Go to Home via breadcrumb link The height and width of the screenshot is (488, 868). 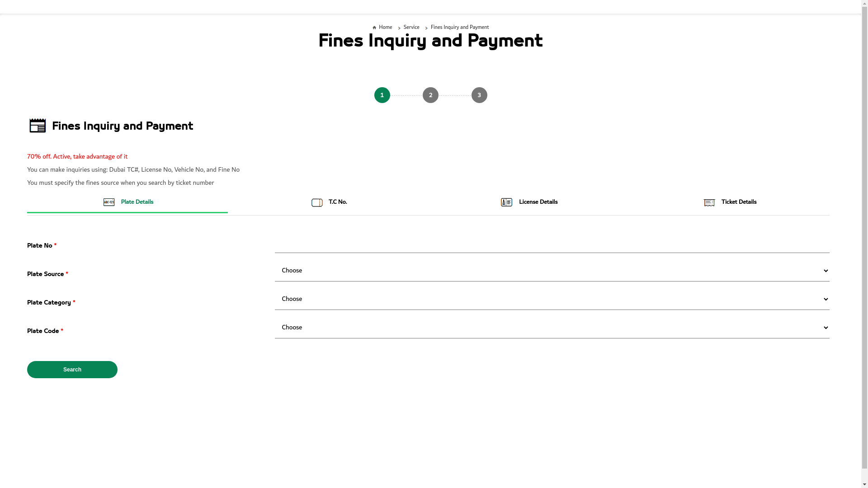coord(385,28)
